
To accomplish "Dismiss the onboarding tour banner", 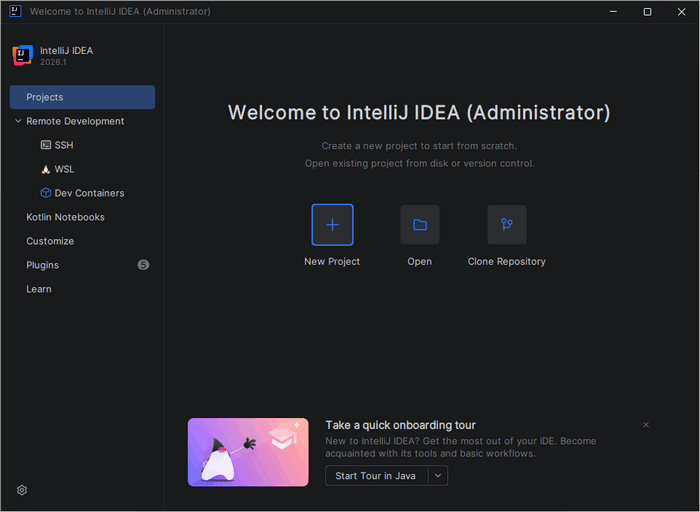I will pyautogui.click(x=646, y=425).
